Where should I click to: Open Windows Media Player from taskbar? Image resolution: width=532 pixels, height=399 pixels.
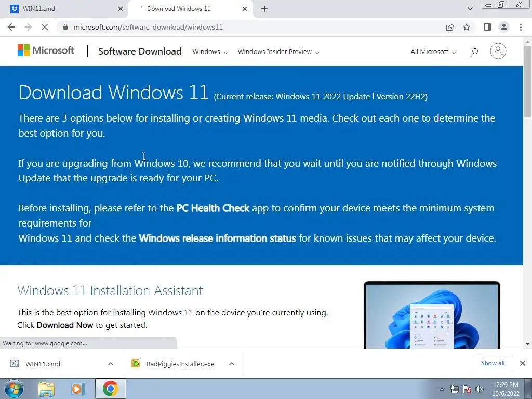point(78,389)
